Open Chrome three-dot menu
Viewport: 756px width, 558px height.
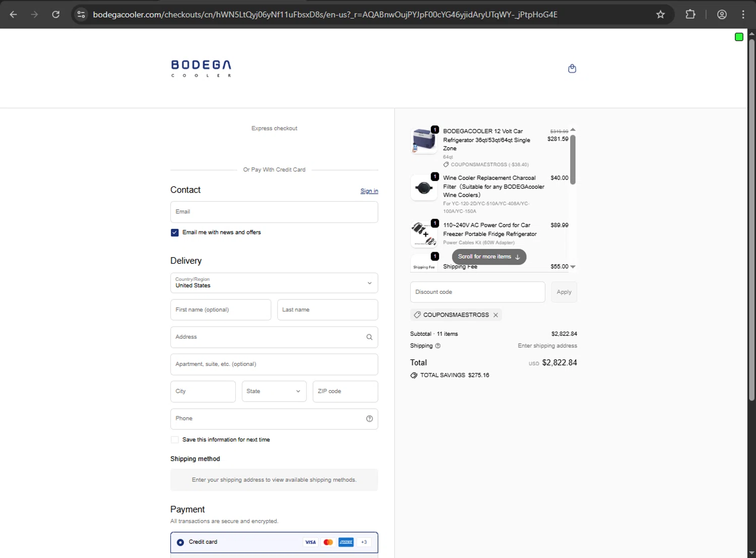[743, 15]
